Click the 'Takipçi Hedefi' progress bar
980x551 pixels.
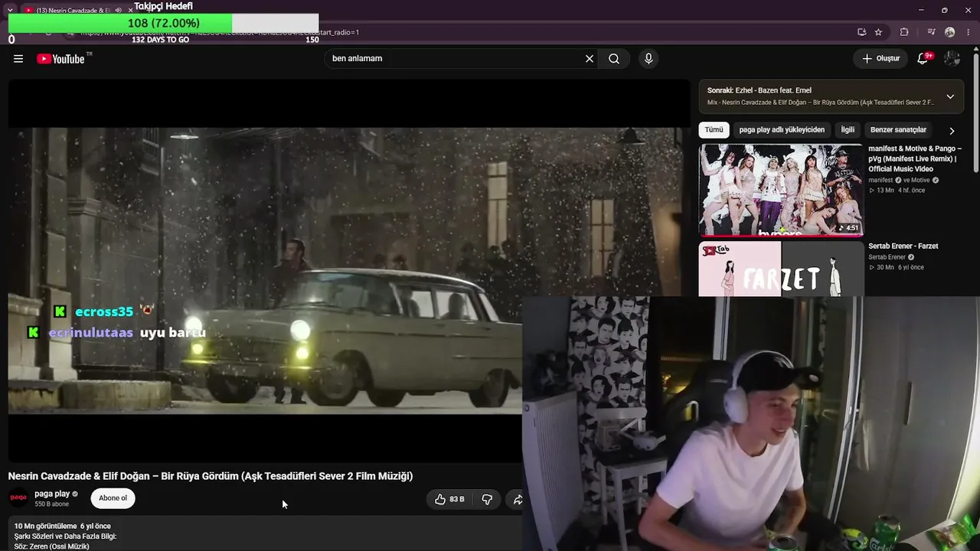[x=163, y=23]
